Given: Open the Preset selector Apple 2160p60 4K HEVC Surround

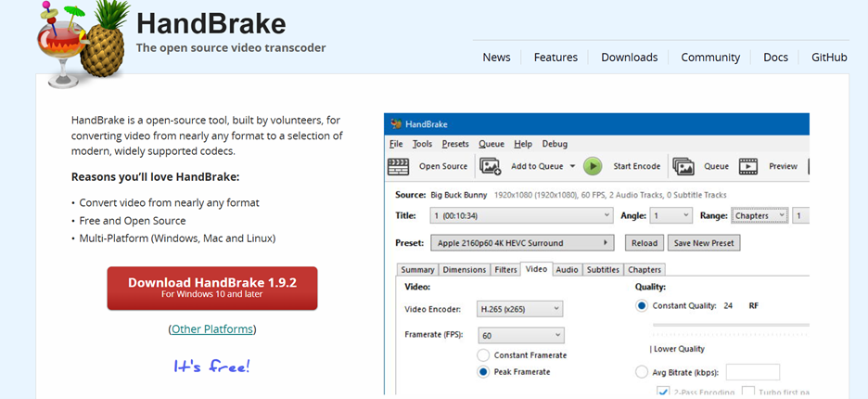Looking at the screenshot, I should [x=522, y=243].
